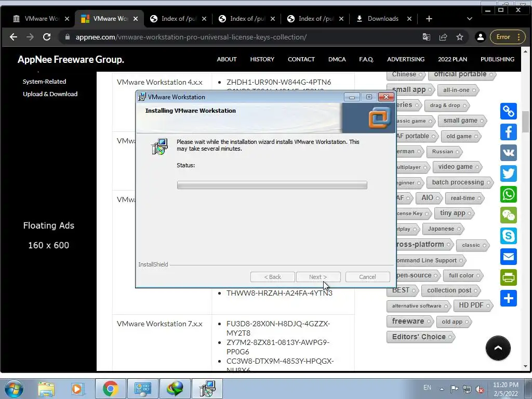
Task: Click the Back button in installer
Action: click(x=272, y=277)
